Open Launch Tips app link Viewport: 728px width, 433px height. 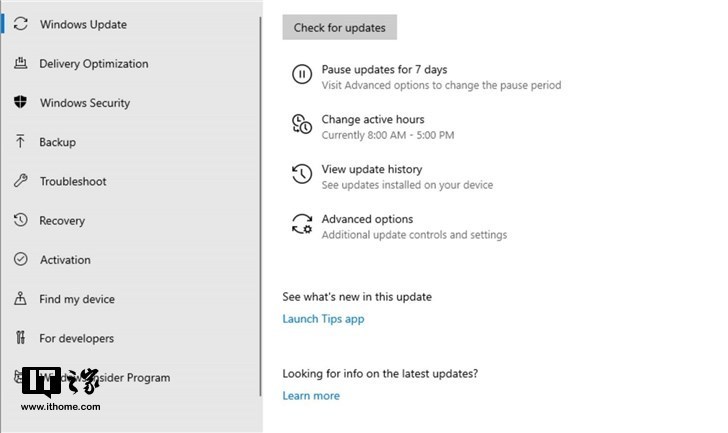(323, 319)
